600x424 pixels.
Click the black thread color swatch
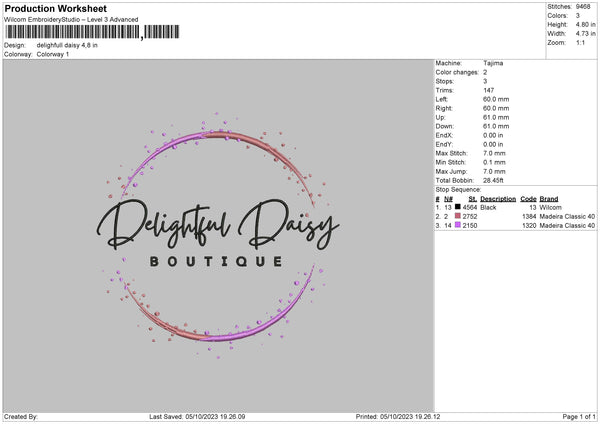coord(457,207)
